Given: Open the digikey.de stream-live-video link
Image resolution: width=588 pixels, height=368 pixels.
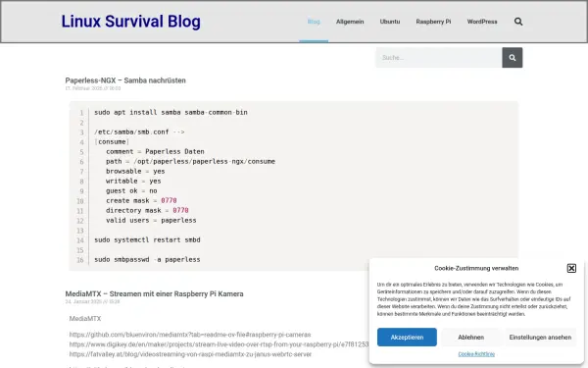Looking at the screenshot, I should [219, 344].
